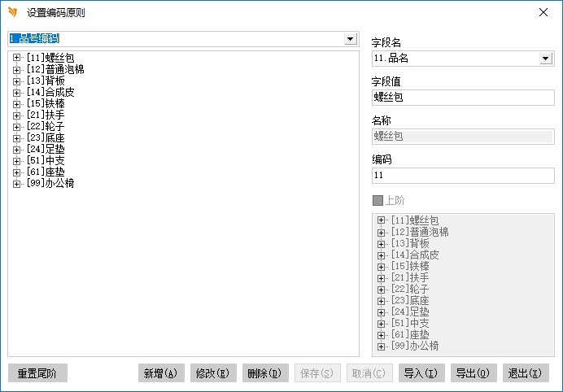
Task: Select [12]普通泡棉 in the left tree
Action: 55,69
